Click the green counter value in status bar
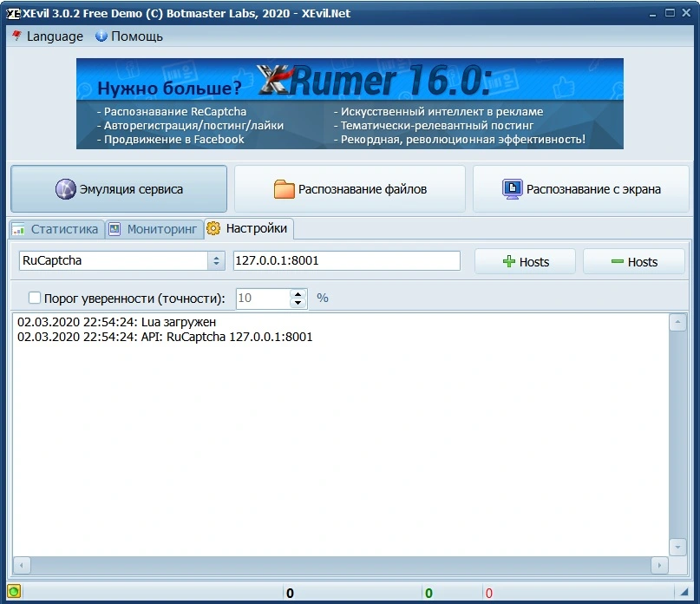 (429, 594)
